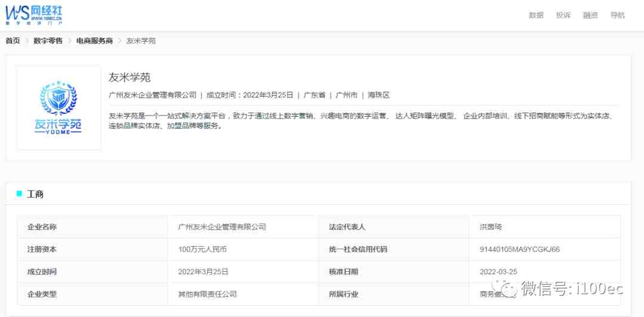Screen dimensions: 644x317
Task: Select the 法定代表人 label cell
Action: click(x=394, y=226)
